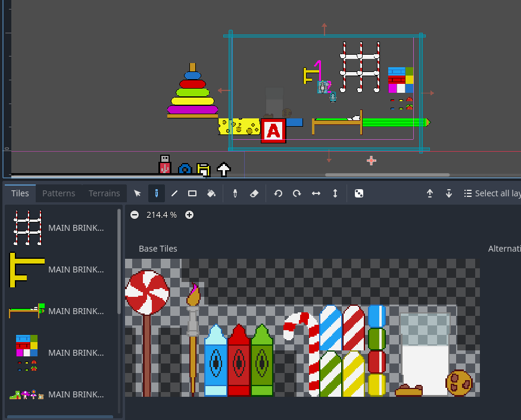Choose the Rectangle tool
Image resolution: width=521 pixels, height=420 pixels.
192,193
